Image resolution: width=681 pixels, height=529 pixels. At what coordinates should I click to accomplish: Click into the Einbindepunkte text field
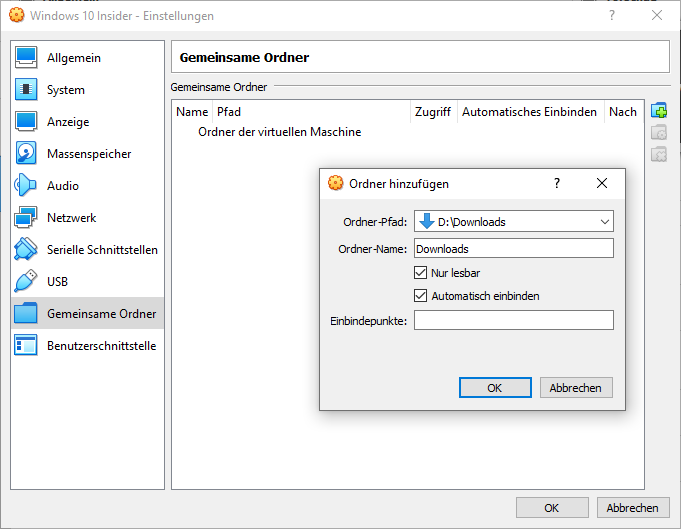click(x=513, y=320)
